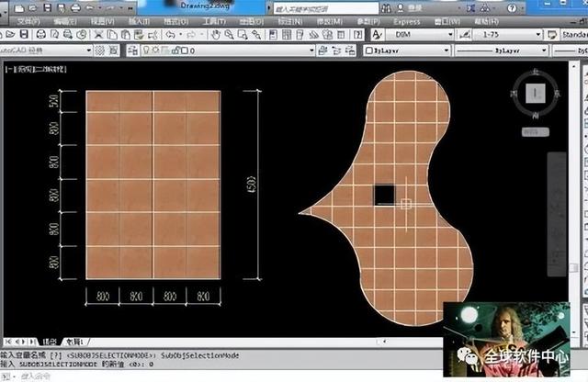Select the Pan hand tool
This screenshot has height=382, width=588.
pos(215,35)
